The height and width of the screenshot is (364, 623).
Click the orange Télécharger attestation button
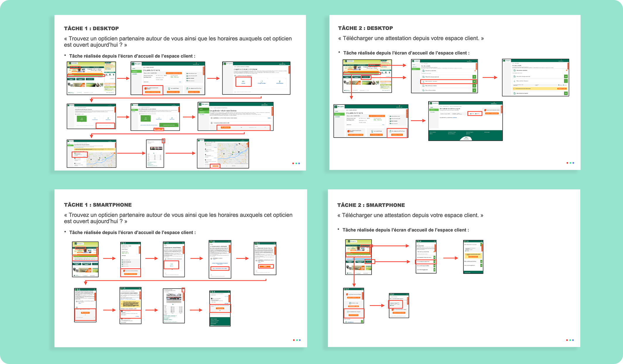[492, 114]
